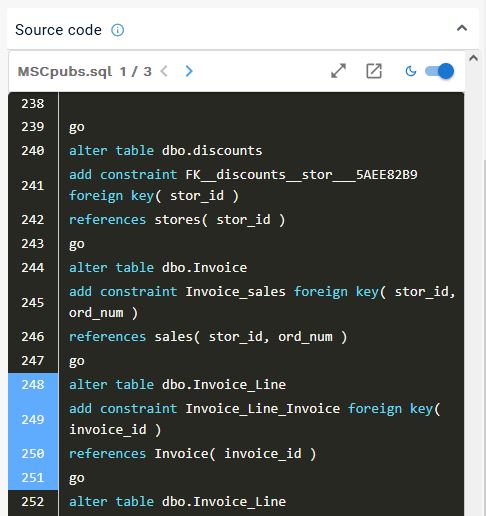
Task: Click the 1 / 3 occurrence counter
Action: (136, 71)
